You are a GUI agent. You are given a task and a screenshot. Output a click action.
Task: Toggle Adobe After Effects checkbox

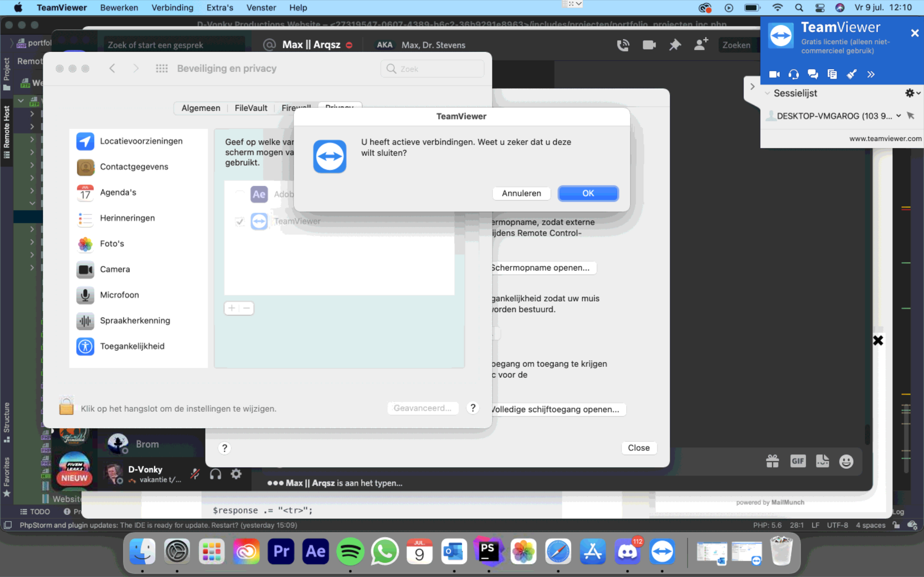(239, 194)
